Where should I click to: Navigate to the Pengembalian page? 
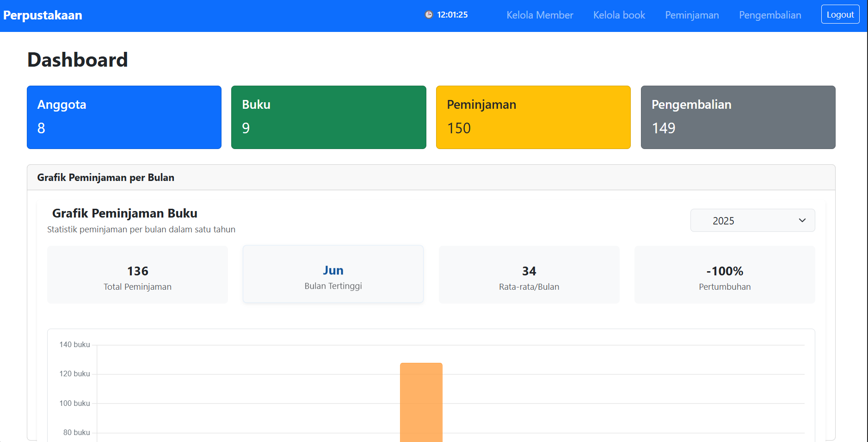[770, 15]
